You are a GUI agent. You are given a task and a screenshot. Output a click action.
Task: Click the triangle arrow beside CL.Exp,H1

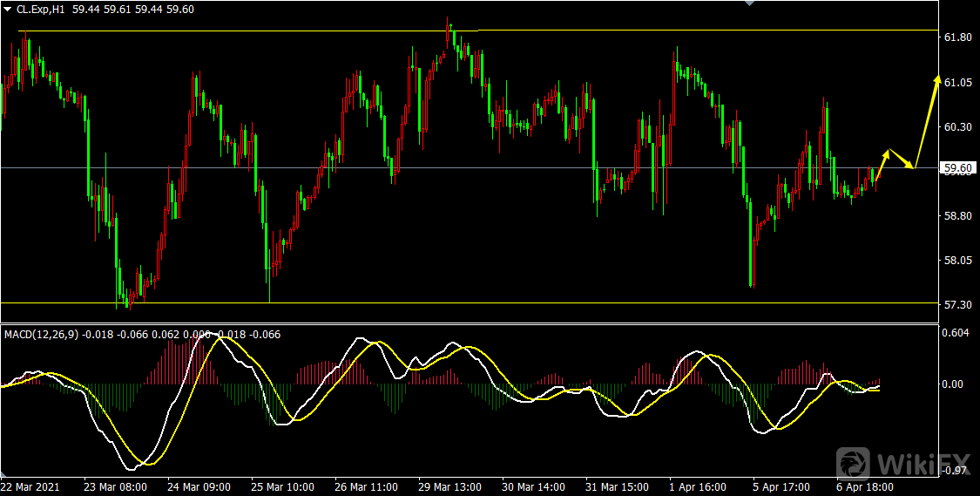coord(8,9)
